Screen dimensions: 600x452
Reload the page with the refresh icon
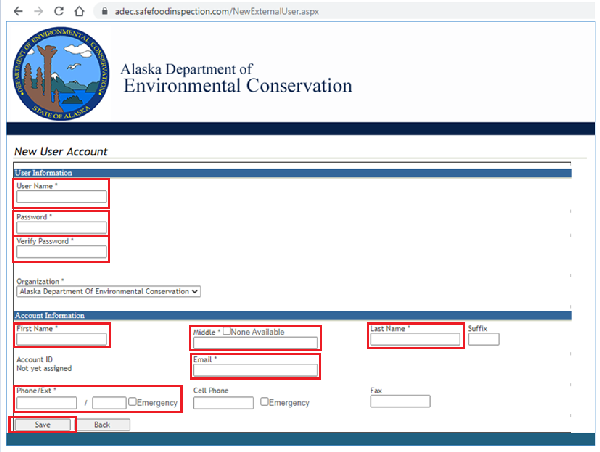[x=61, y=11]
